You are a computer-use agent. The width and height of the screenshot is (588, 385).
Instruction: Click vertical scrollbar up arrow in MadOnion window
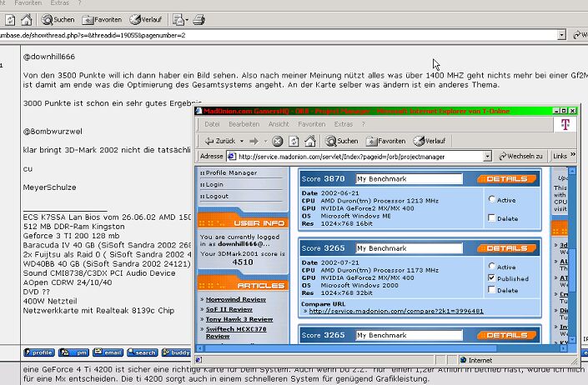572,171
